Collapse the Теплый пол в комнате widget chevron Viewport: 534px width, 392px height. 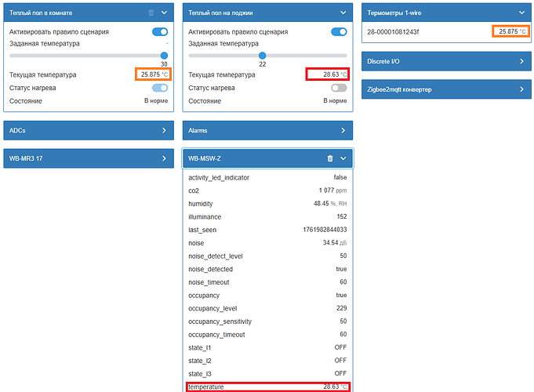164,13
